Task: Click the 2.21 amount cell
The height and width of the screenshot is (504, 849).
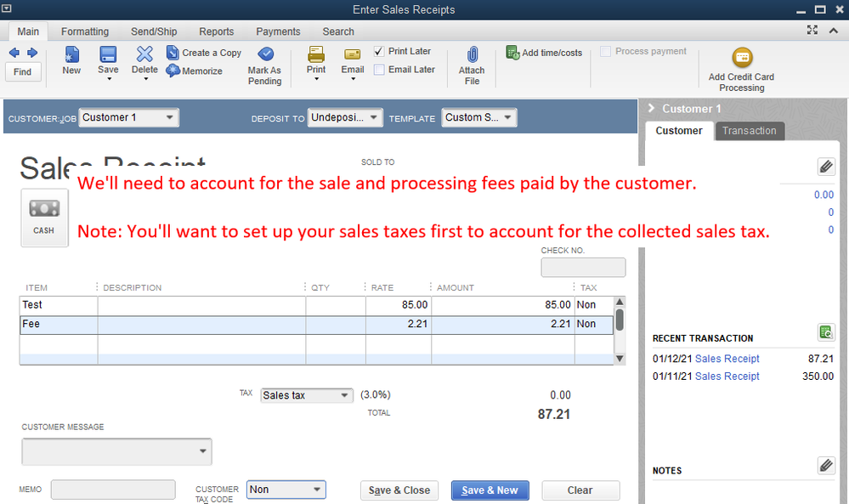Action: tap(502, 325)
